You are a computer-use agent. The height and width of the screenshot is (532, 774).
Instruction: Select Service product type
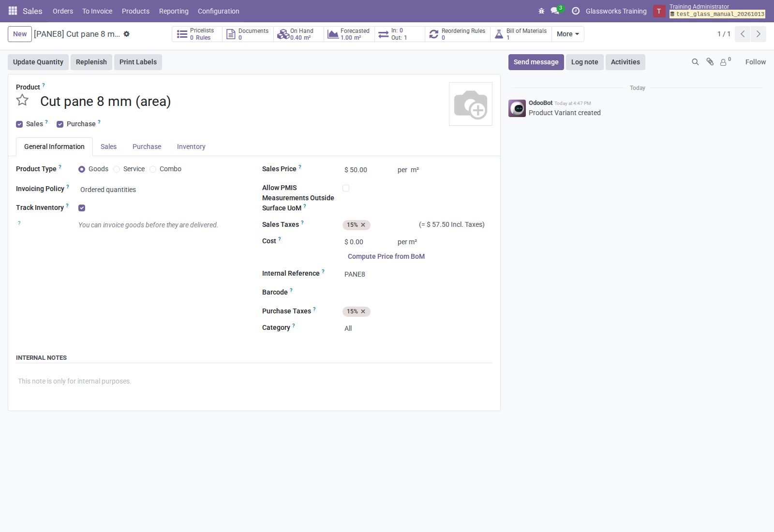coord(117,169)
